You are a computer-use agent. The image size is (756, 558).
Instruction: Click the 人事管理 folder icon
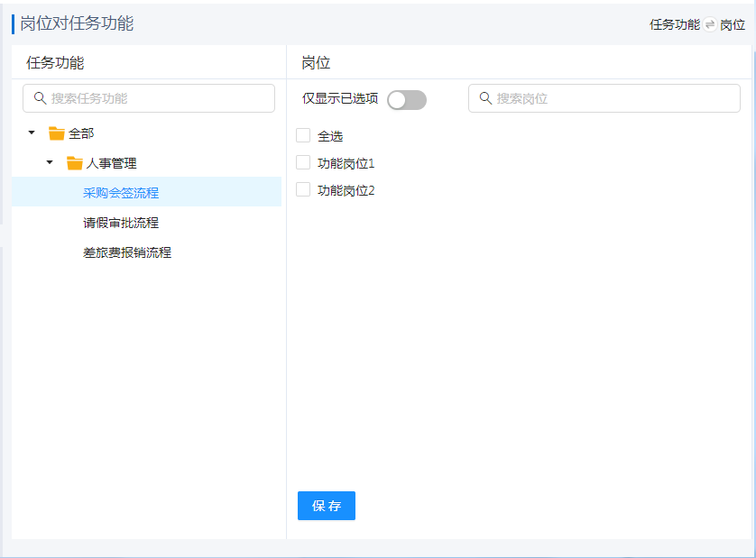coord(75,163)
